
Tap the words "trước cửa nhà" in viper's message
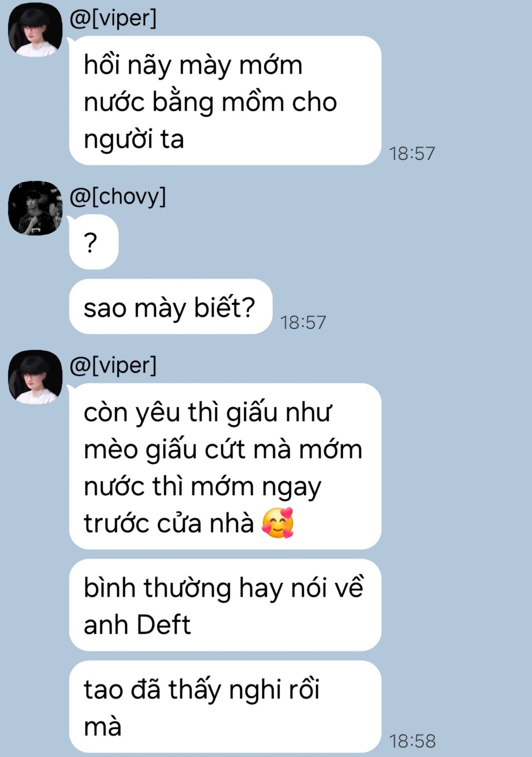tap(169, 523)
